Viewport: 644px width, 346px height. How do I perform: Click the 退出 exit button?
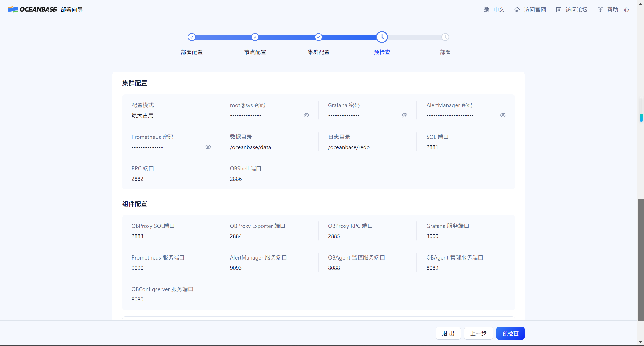click(448, 333)
